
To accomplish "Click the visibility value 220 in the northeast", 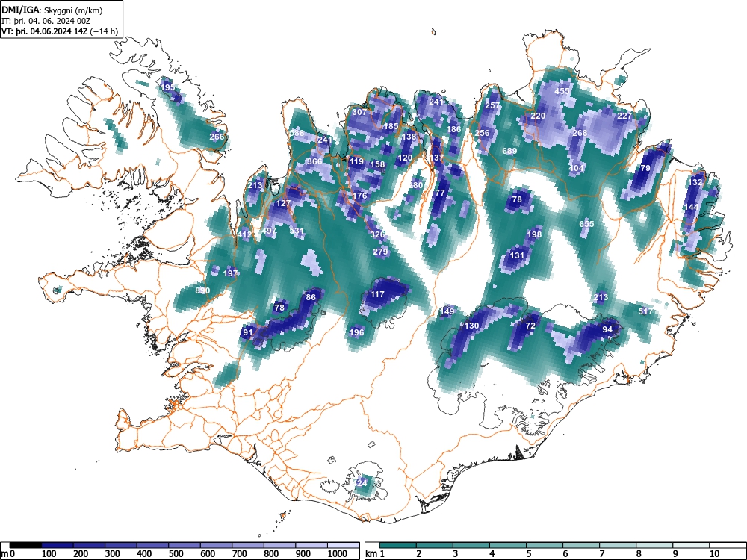I will [538, 116].
